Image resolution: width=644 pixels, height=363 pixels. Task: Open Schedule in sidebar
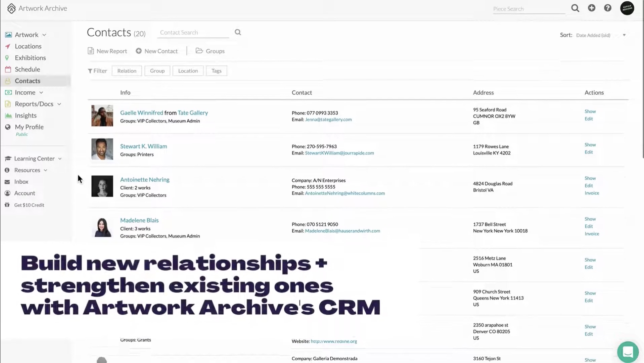pos(27,69)
